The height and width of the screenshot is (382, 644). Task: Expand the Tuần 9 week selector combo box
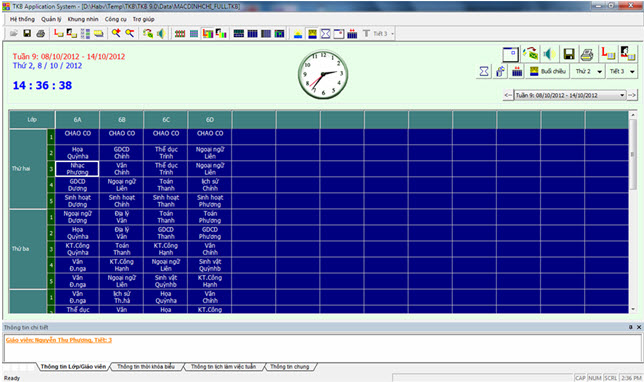coord(570,95)
